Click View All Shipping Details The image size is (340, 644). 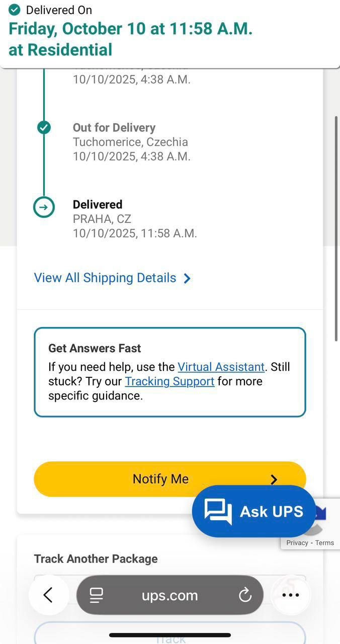(105, 278)
